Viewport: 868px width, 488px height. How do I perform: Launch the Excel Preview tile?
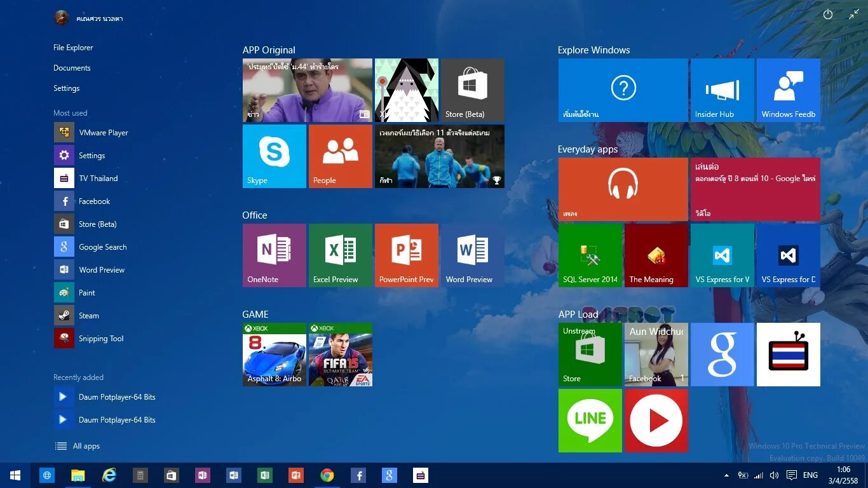click(340, 255)
